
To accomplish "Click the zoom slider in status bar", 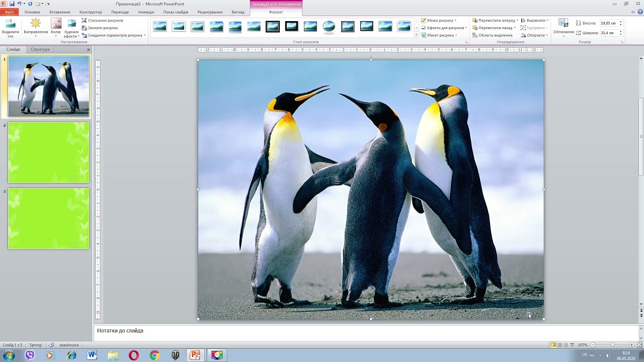I will tap(612, 345).
